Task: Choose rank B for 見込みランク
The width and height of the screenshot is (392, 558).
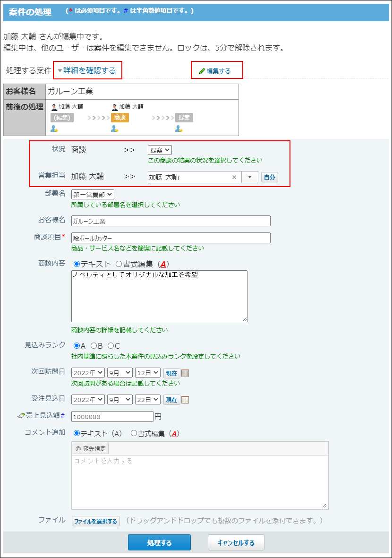Action: coord(94,346)
